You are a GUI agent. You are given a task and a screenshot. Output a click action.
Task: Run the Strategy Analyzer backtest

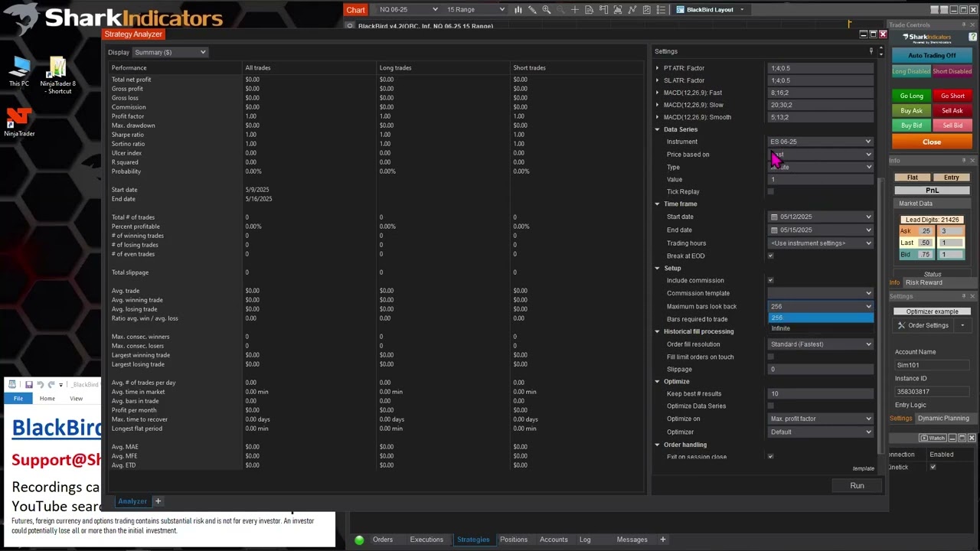[857, 486]
